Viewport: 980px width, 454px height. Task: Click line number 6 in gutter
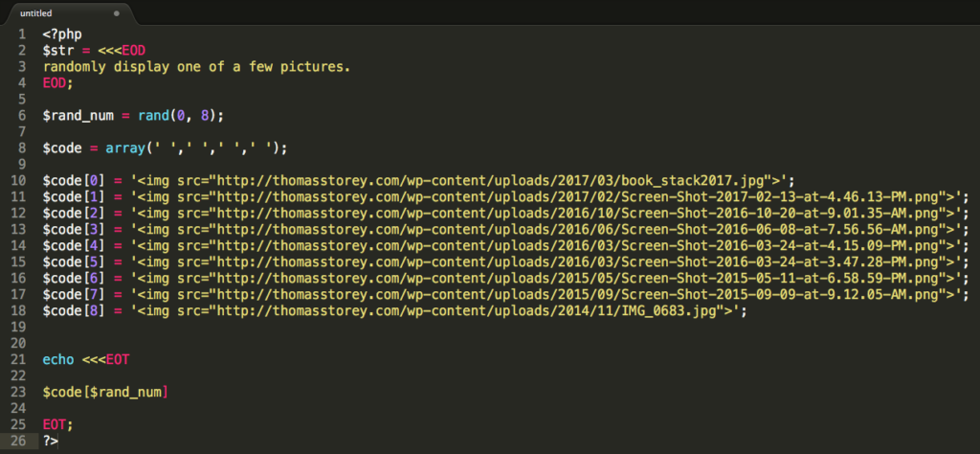click(x=23, y=116)
